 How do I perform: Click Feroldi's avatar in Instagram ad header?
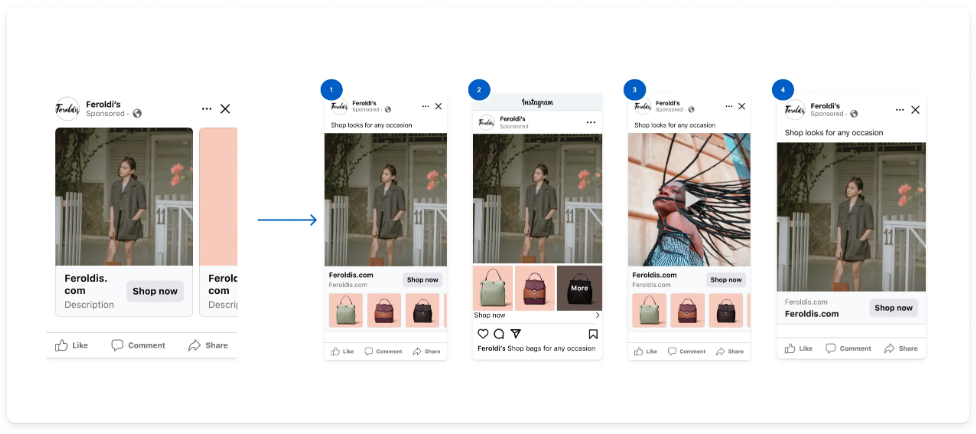pyautogui.click(x=487, y=122)
